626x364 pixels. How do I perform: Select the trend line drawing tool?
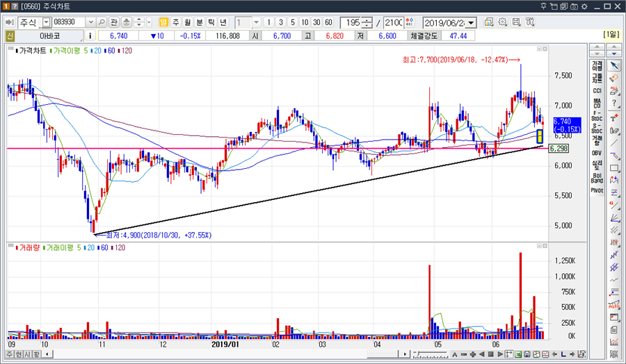click(x=614, y=142)
